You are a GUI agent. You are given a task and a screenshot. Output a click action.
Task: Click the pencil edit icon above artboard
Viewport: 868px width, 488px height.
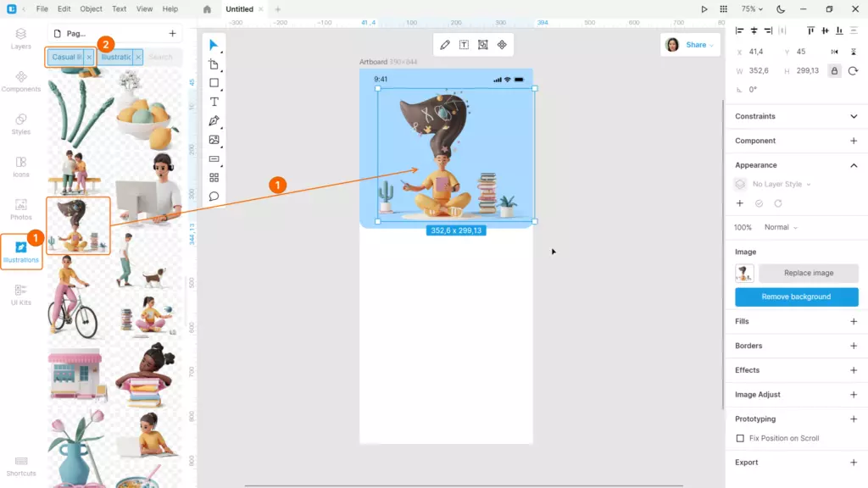pos(445,45)
